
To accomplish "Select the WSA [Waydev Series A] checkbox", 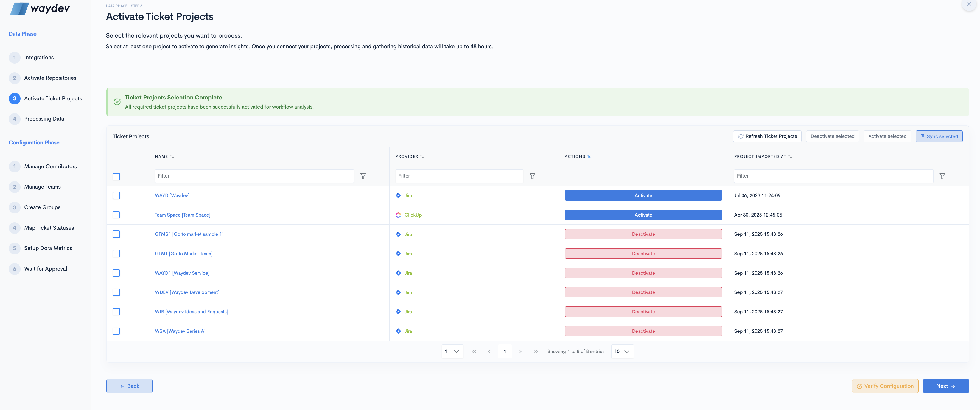I will click(x=116, y=331).
